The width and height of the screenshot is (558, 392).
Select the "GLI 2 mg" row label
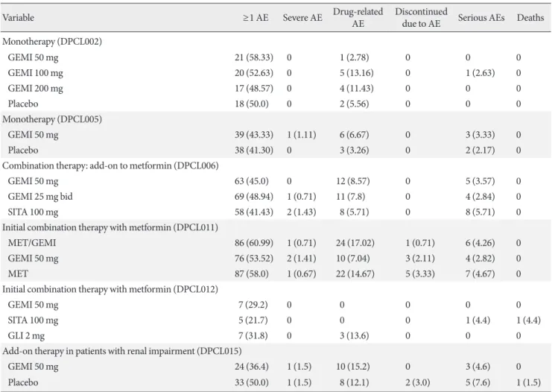pos(26,336)
